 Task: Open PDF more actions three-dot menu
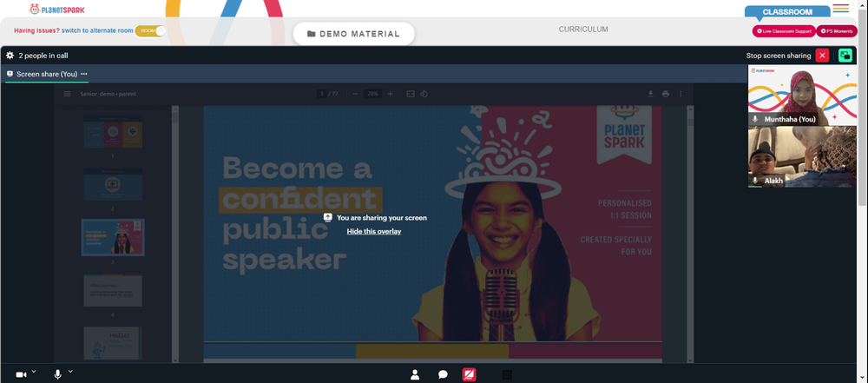(681, 94)
